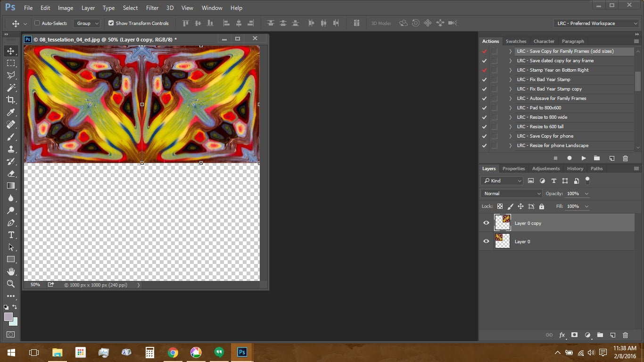This screenshot has width=644, height=362.
Task: Pick the Brush tool in toolbar
Action: coord(10,137)
